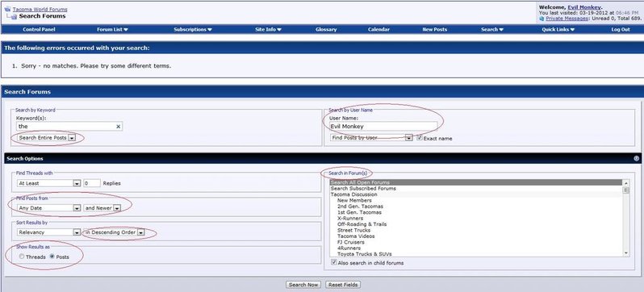This screenshot has height=292, width=644.
Task: Select Search All Open Forums in list
Action: (476, 182)
